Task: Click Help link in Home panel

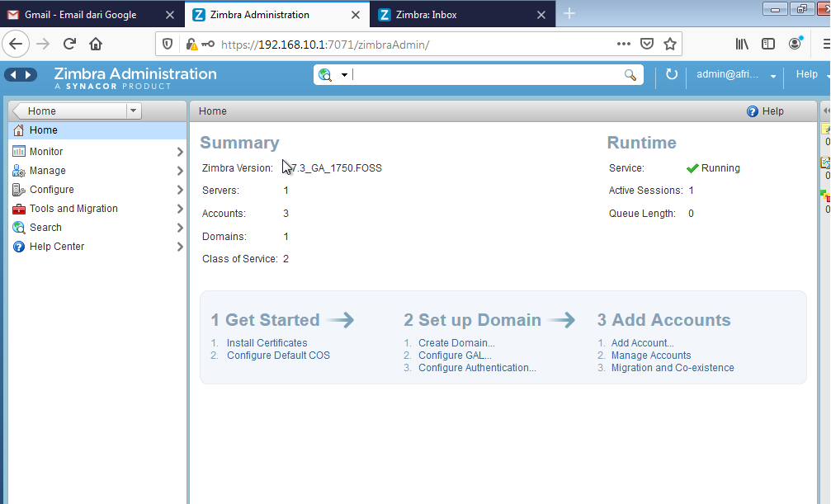Action: coord(765,111)
